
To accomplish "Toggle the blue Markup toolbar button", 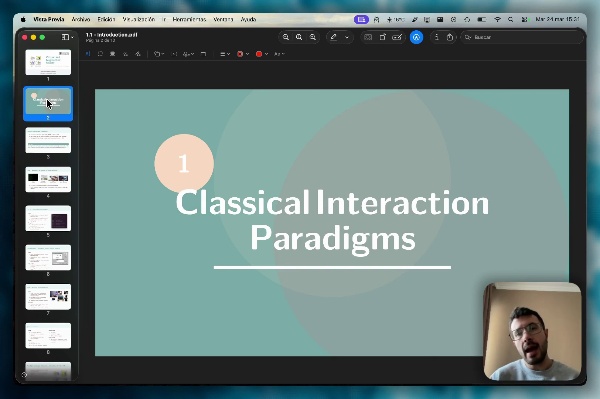I will (416, 37).
